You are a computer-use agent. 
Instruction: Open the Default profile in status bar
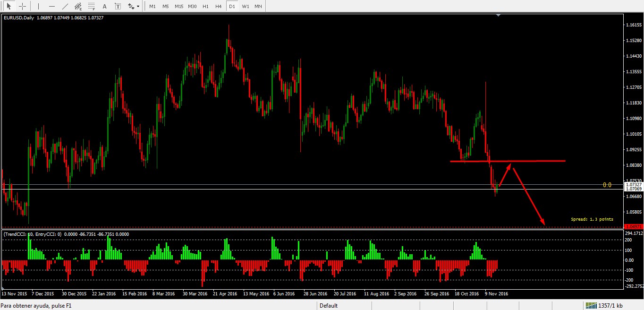point(329,306)
